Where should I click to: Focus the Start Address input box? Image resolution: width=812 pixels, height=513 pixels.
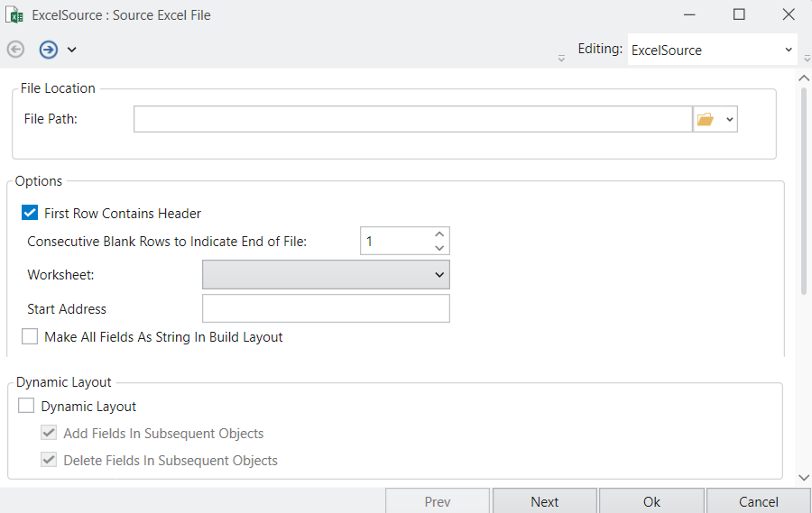click(x=326, y=308)
